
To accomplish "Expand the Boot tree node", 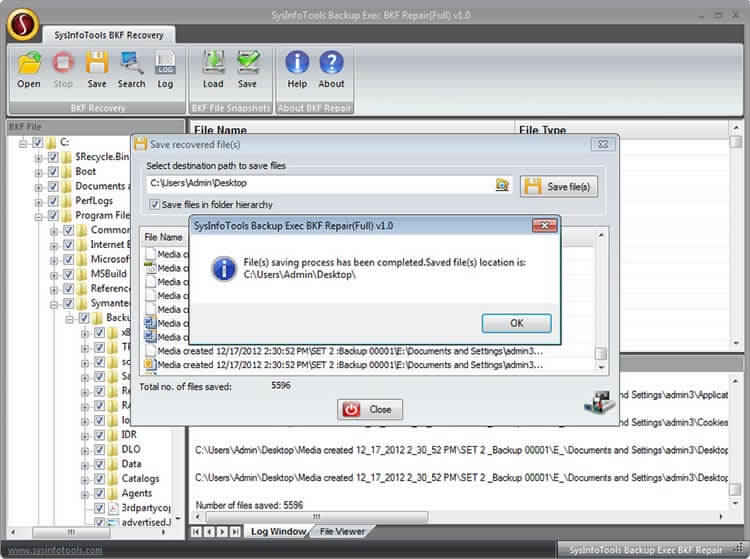I will (38, 173).
